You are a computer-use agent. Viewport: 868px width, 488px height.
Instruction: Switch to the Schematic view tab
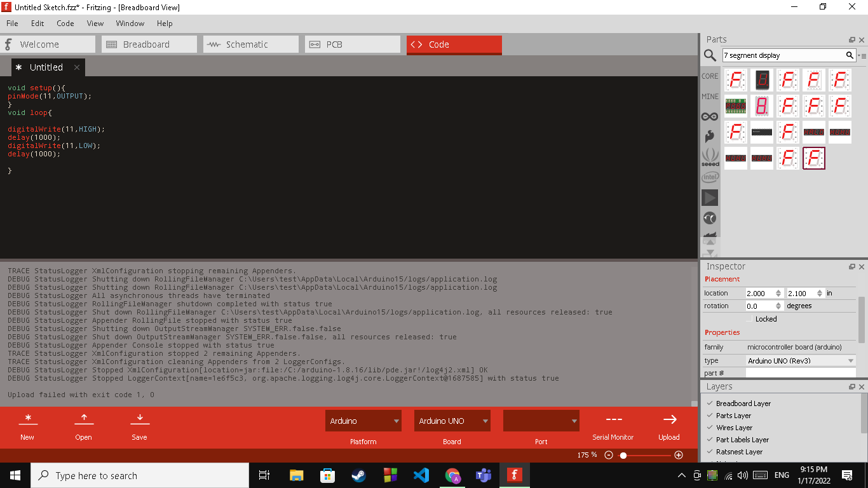tap(250, 44)
